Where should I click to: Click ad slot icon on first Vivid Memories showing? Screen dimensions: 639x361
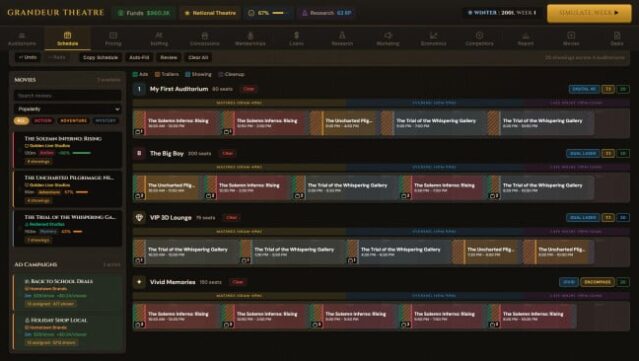(x=139, y=325)
